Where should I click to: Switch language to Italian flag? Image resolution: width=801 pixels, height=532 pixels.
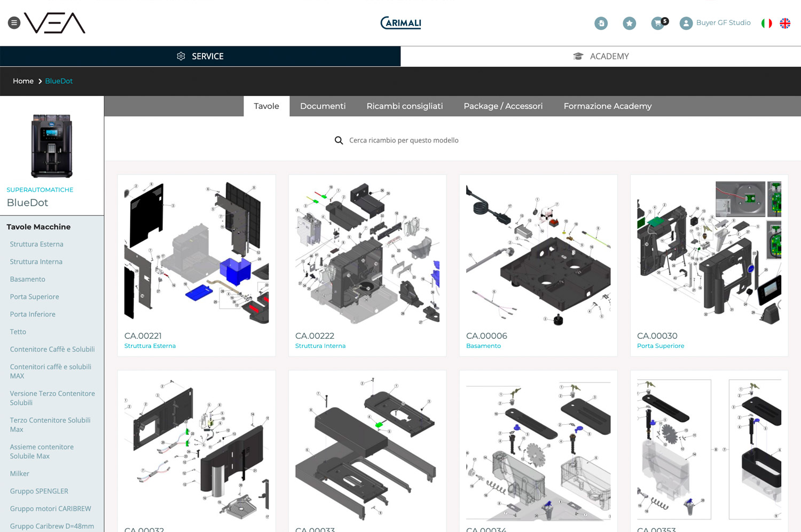(766, 23)
